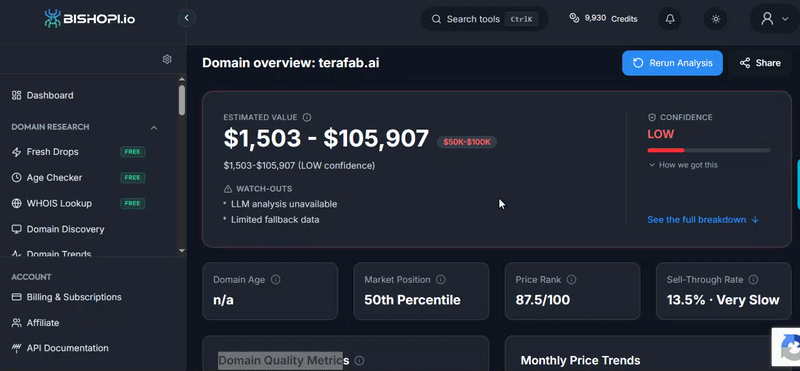Click the sidebar scrollbar thumb

(182, 100)
